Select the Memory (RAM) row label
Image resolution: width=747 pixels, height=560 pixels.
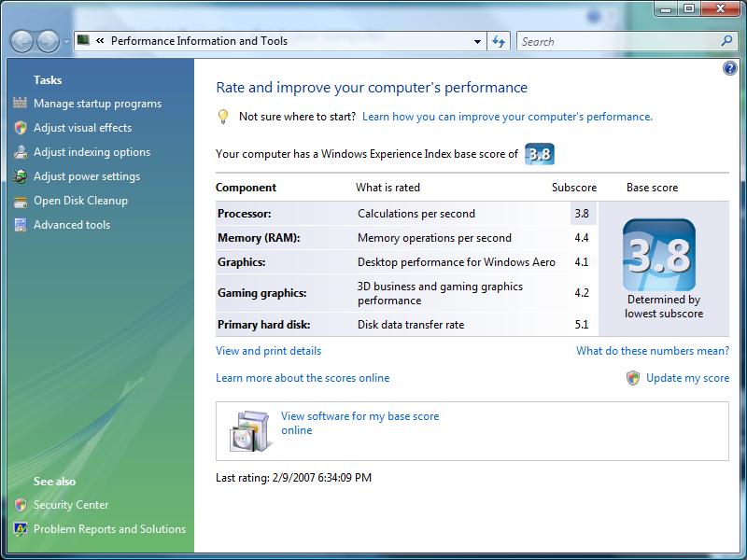point(259,238)
